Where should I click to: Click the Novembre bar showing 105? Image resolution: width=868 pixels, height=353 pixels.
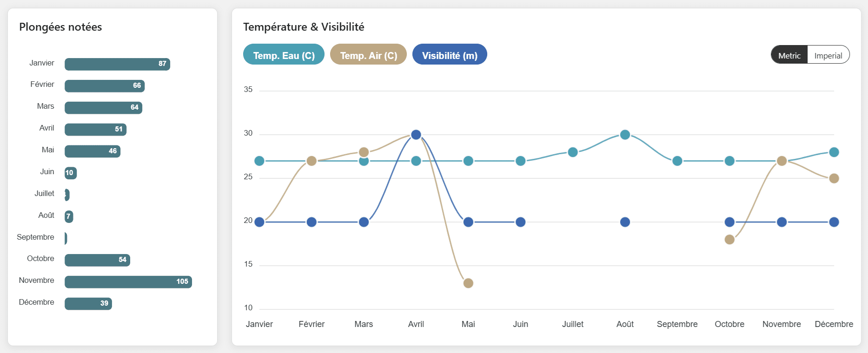(128, 281)
